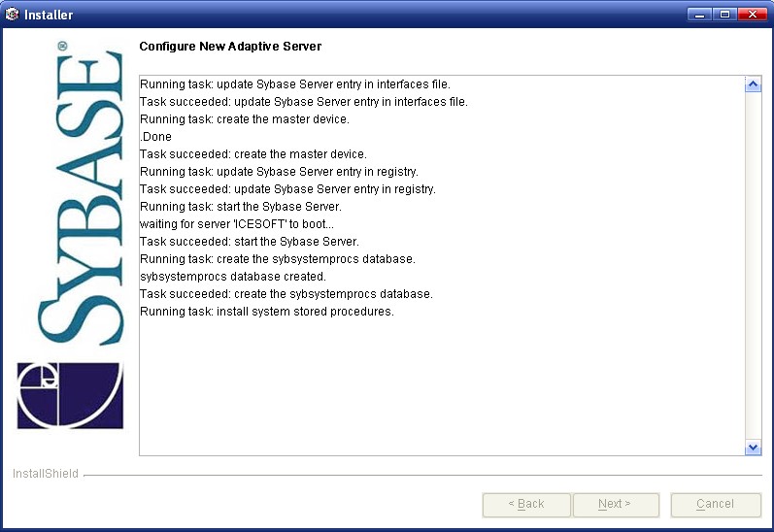This screenshot has width=774, height=532.
Task: Maximize the Installer window
Action: pyautogui.click(x=724, y=15)
